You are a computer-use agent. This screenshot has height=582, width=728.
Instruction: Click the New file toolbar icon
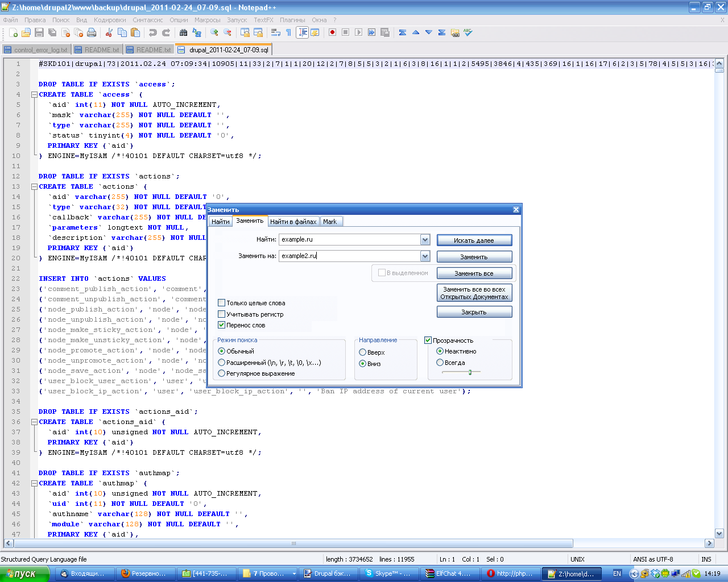14,33
